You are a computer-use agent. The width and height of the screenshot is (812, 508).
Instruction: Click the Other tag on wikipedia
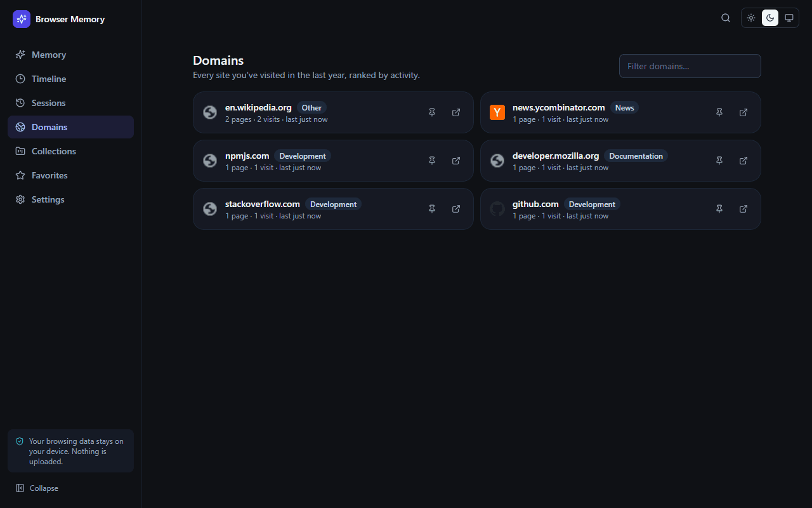tap(311, 108)
